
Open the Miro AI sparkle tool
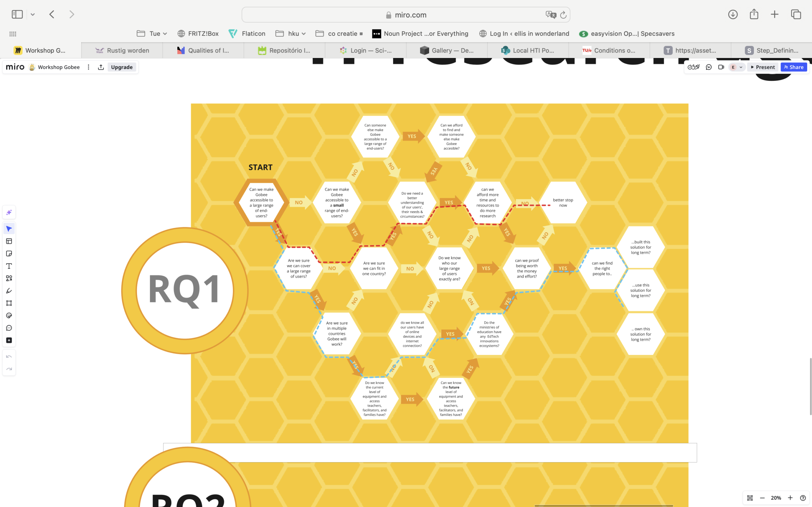pos(9,212)
